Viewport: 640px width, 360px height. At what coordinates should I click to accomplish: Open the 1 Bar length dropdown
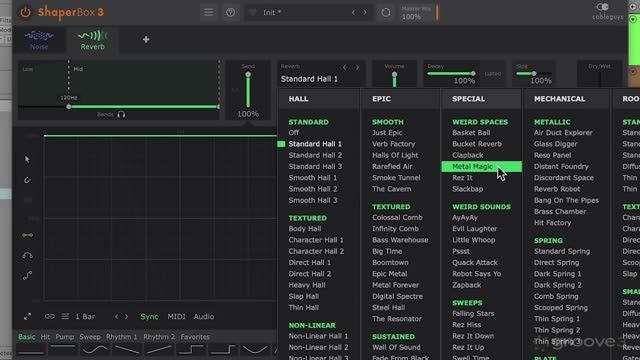tap(85, 317)
